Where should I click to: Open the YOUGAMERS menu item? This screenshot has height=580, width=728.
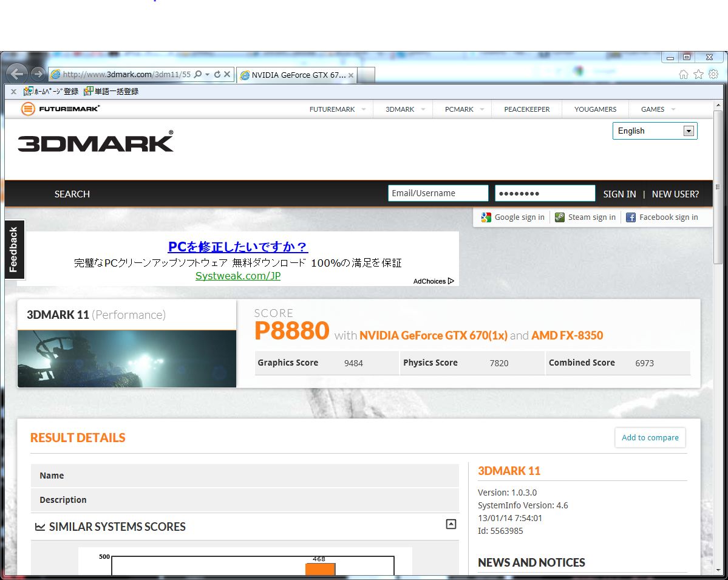pos(595,109)
